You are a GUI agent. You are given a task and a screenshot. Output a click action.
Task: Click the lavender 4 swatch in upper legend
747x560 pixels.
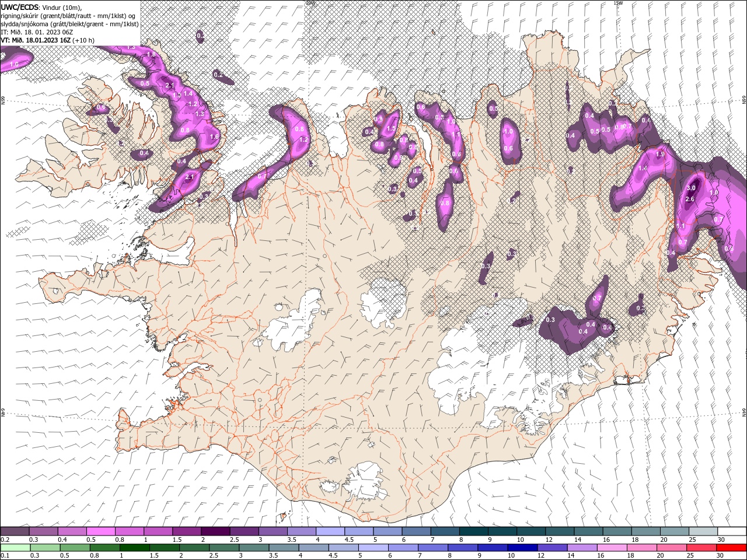tap(330, 531)
